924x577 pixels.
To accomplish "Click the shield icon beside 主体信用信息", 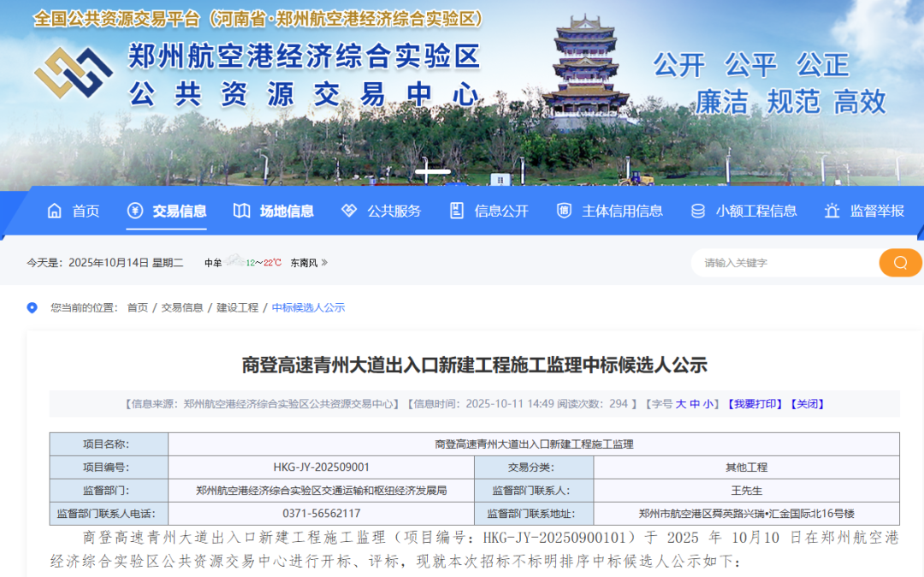I will pos(564,211).
